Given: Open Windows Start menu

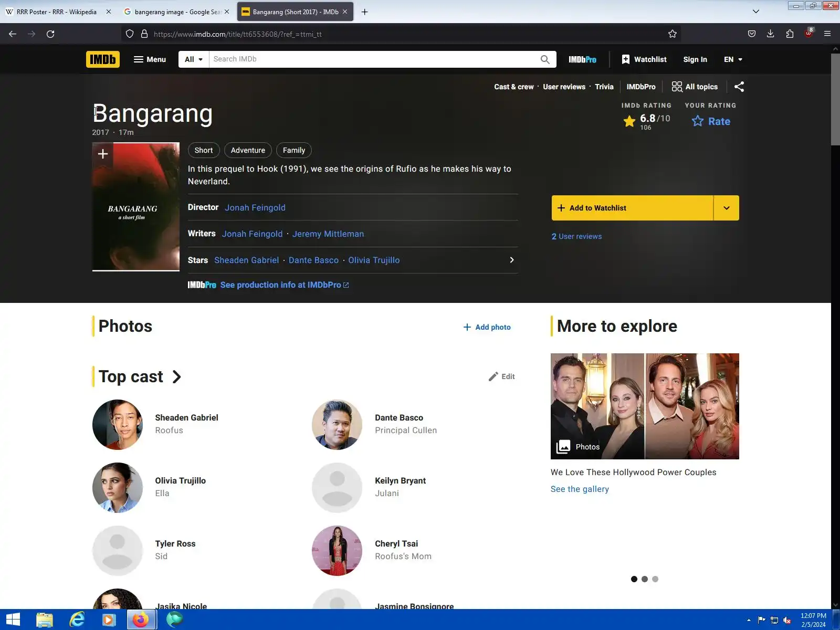Looking at the screenshot, I should [x=13, y=619].
